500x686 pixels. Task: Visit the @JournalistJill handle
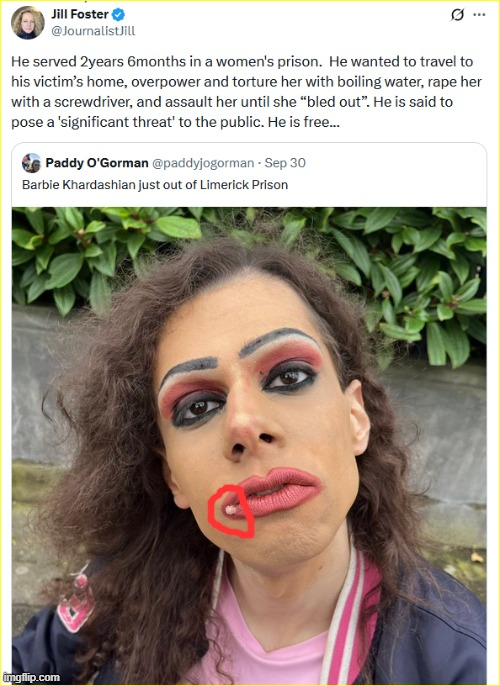click(93, 31)
